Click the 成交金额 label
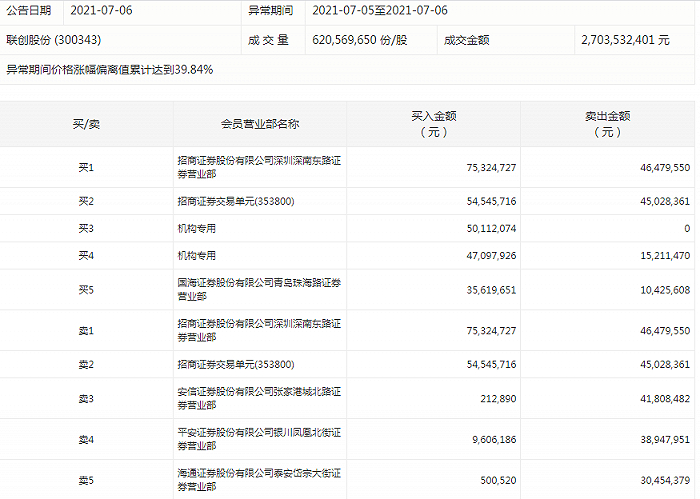The image size is (700, 499). [467, 40]
